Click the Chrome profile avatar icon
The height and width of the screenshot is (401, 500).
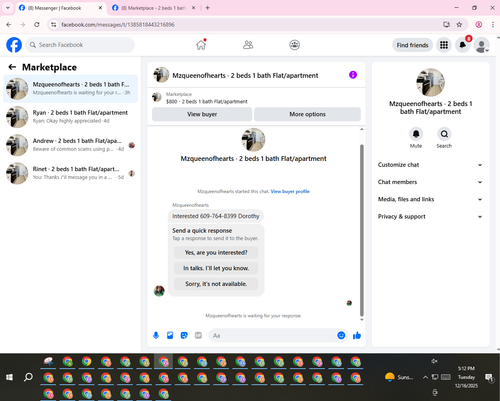[479, 24]
